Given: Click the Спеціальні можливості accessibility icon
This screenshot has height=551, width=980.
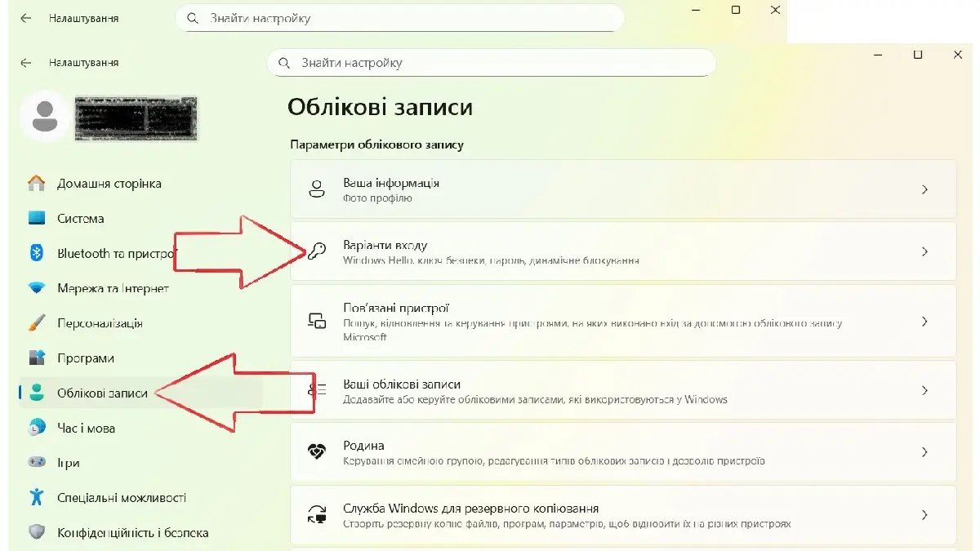Looking at the screenshot, I should pos(37,497).
